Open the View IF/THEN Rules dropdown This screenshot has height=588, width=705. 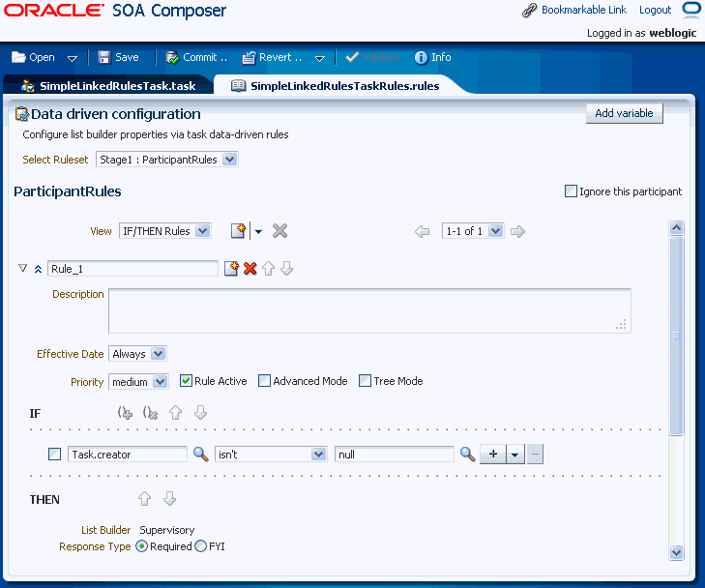[203, 231]
